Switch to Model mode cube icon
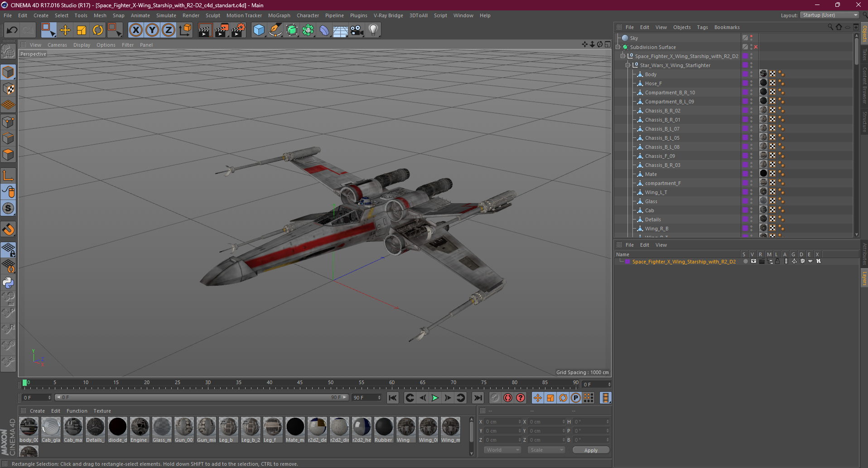Image resolution: width=868 pixels, height=468 pixels. click(8, 72)
